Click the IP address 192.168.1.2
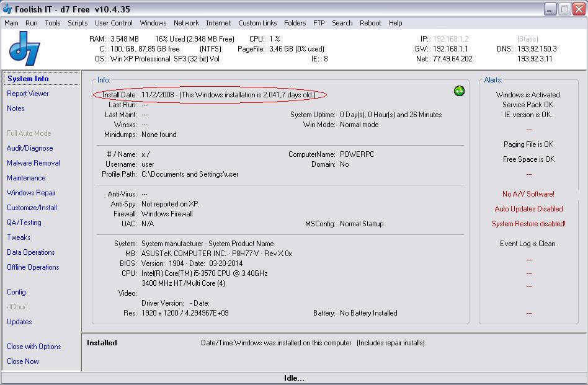The width and height of the screenshot is (588, 385). (x=451, y=39)
